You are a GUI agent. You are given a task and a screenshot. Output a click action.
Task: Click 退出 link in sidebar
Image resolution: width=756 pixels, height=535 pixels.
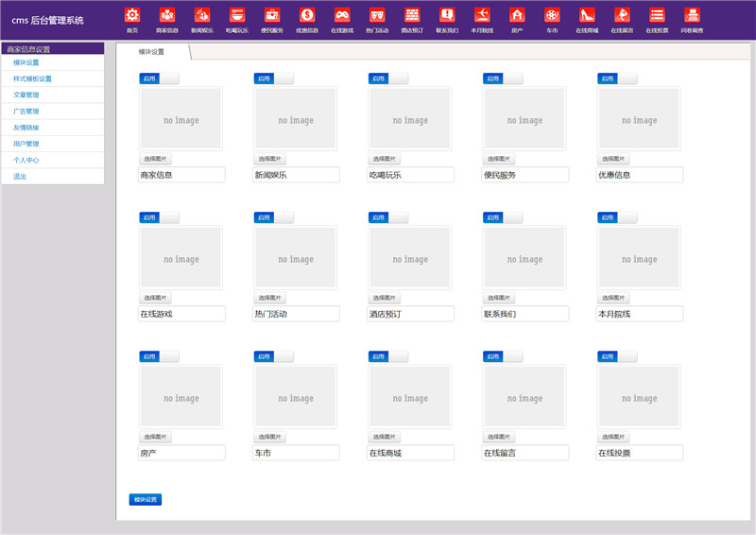pos(20,177)
